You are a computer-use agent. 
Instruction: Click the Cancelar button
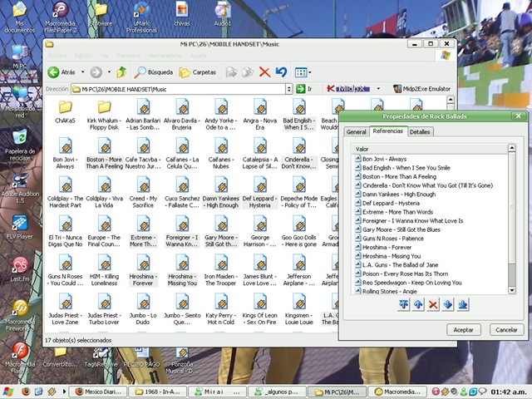tap(506, 330)
